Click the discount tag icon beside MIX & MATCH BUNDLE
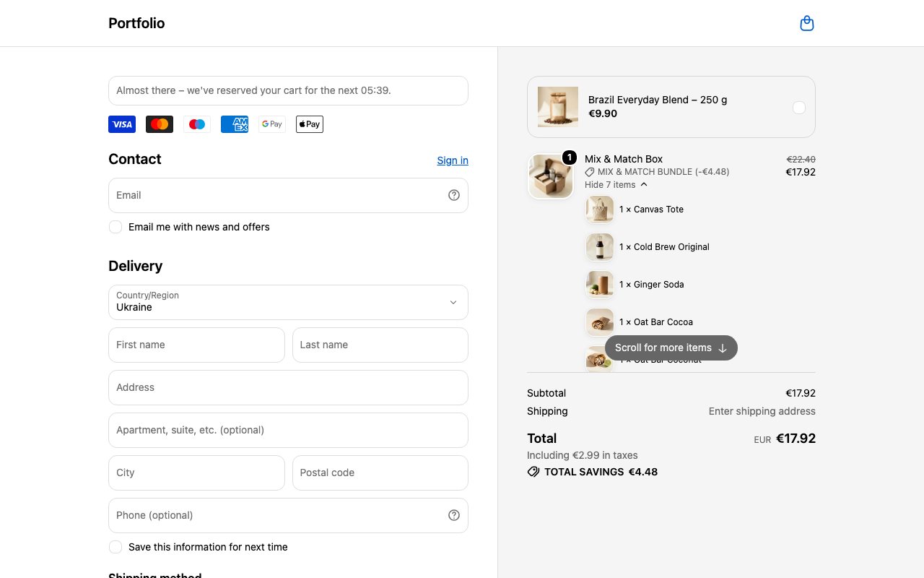Image resolution: width=924 pixels, height=578 pixels. [590, 172]
